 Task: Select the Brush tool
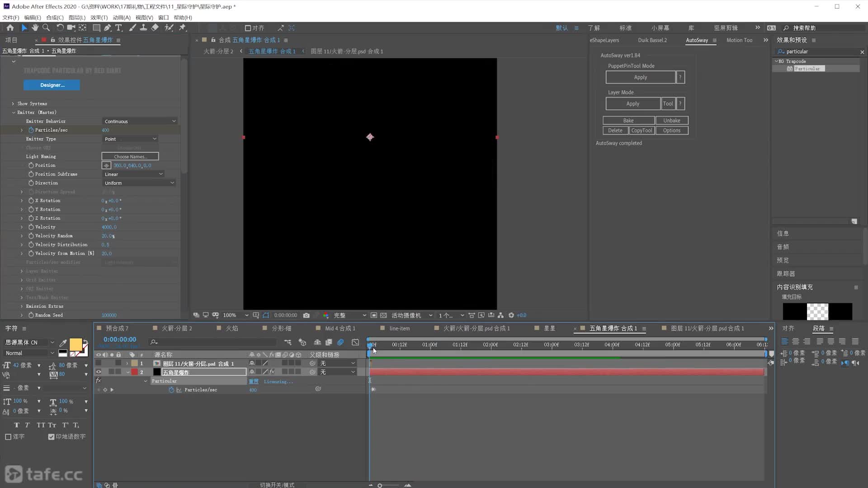click(132, 28)
